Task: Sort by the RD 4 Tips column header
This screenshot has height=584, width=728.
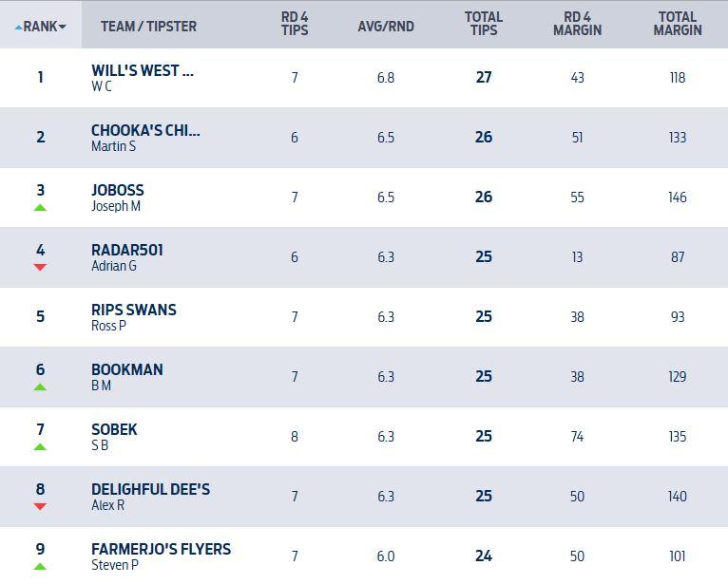Action: 295,24
